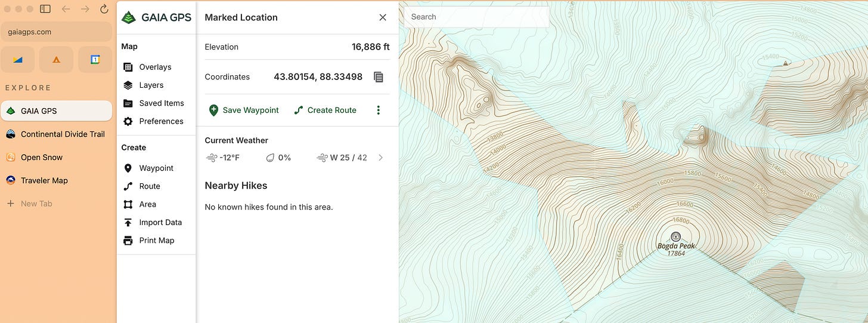Open the orange triangle pinned tab
The image size is (868, 323).
(56, 59)
